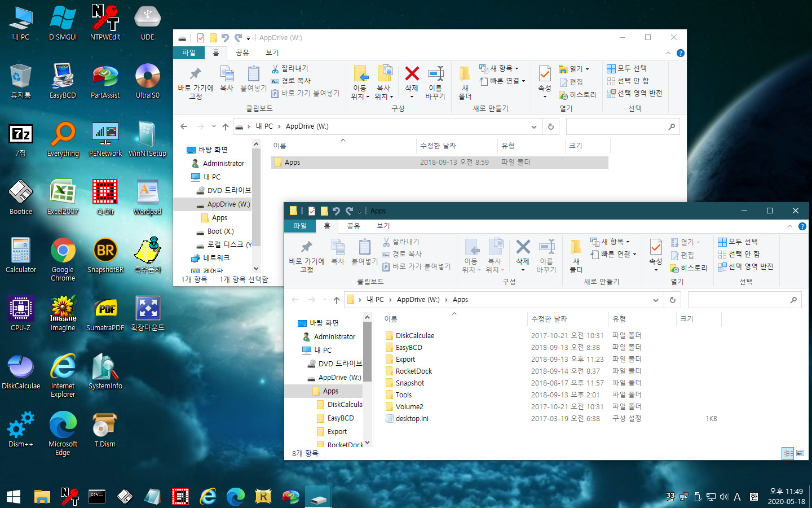
Task: Click the Windows Start button
Action: pyautogui.click(x=14, y=496)
